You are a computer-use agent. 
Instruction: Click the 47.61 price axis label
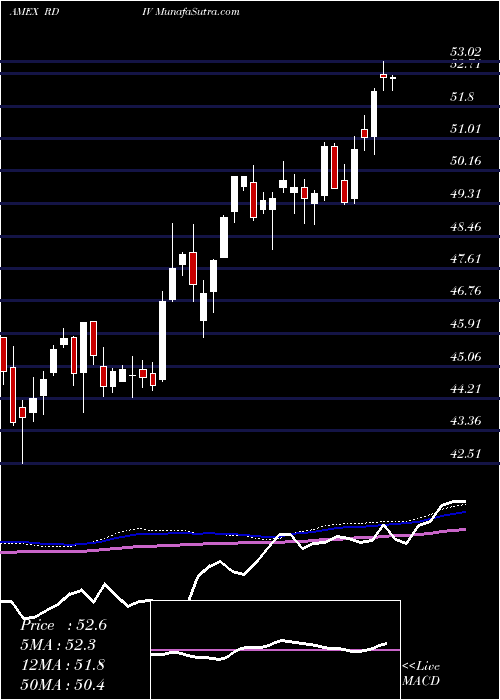[468, 258]
